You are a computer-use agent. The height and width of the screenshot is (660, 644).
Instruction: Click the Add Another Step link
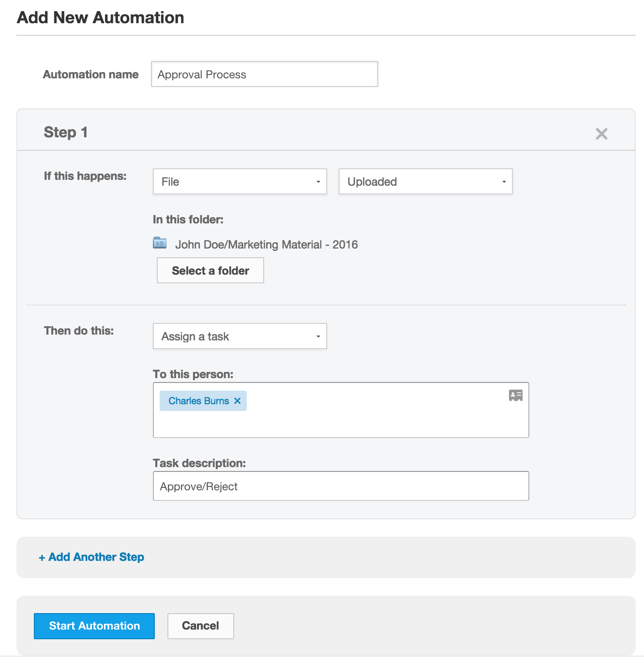pos(91,557)
